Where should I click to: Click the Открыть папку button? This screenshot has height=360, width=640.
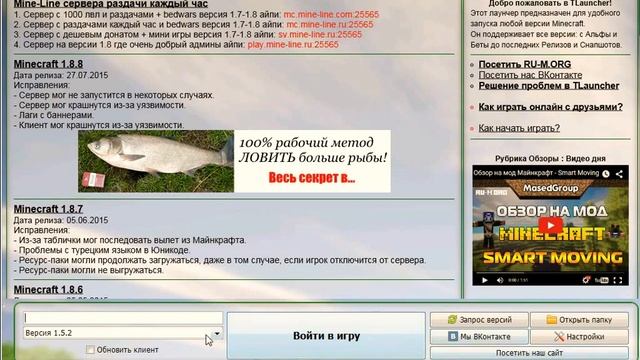579,320
